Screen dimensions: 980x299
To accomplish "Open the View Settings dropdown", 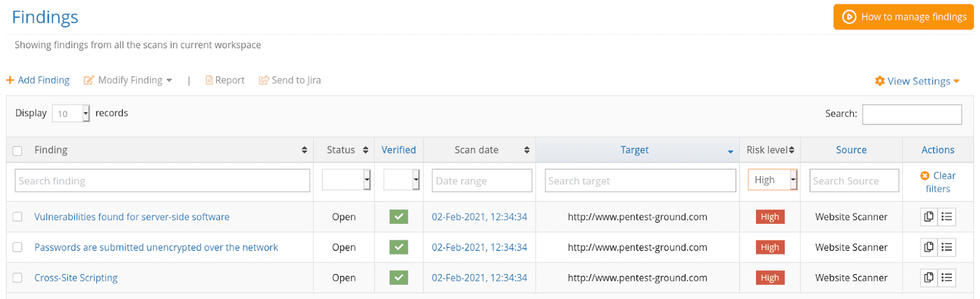I will click(917, 81).
